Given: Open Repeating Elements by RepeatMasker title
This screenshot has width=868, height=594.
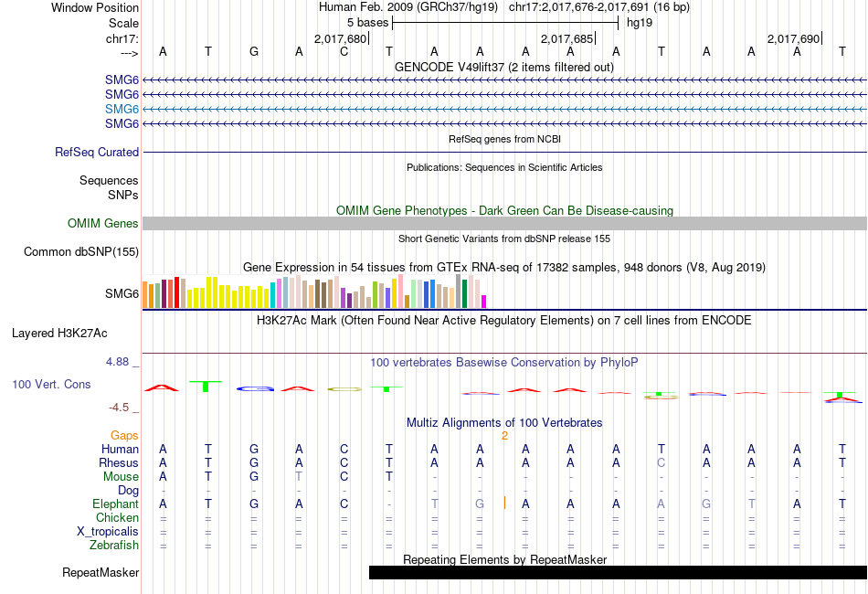Looking at the screenshot, I should point(504,559).
